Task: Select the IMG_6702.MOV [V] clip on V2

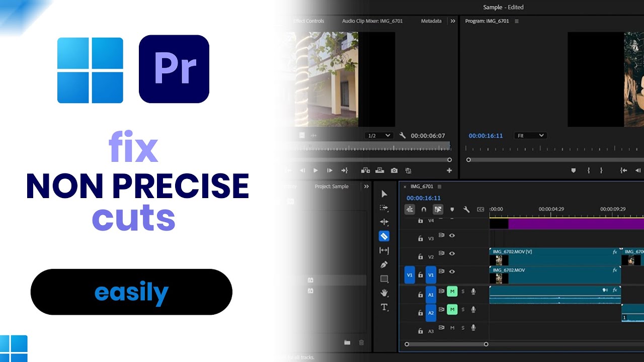Action: [555, 256]
